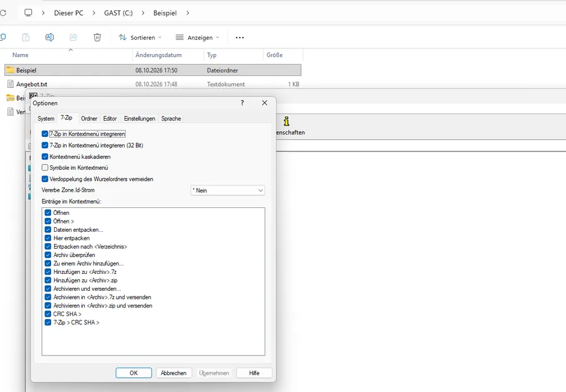Open the Editor tab
566x392 pixels.
click(x=109, y=118)
